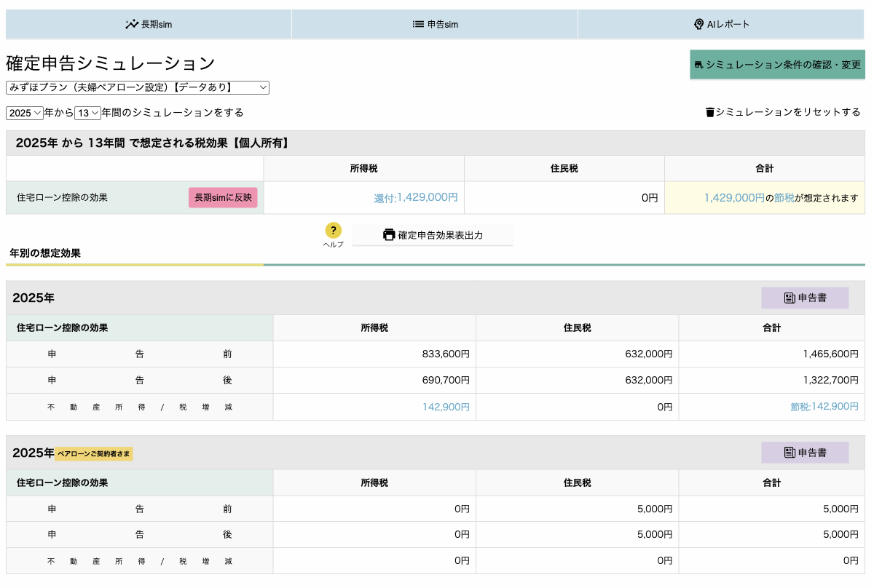Click シミュレーションをリセットする link
Screen dimensions: 874x588
[x=788, y=112]
